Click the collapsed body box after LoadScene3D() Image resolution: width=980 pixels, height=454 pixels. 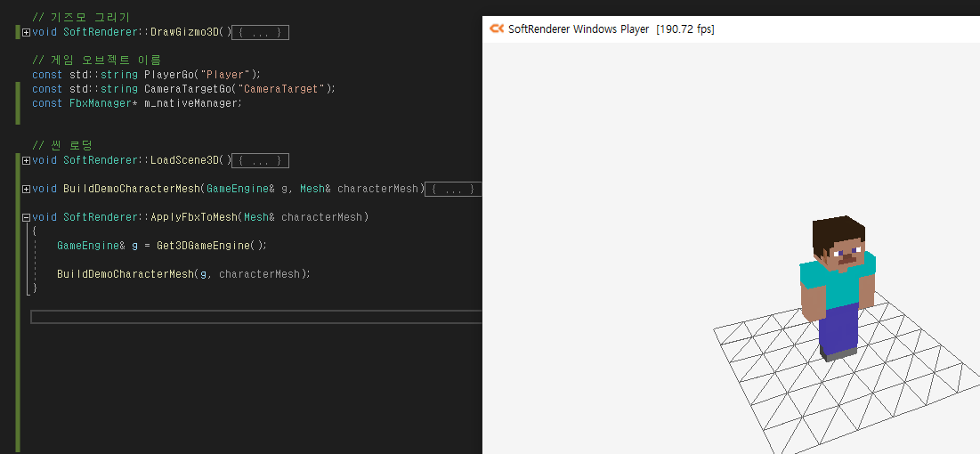click(260, 160)
